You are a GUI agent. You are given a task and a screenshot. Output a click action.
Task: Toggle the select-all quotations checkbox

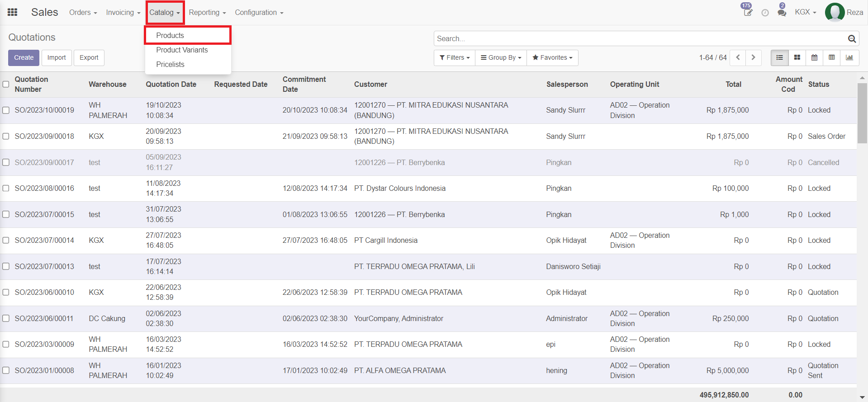click(x=6, y=84)
